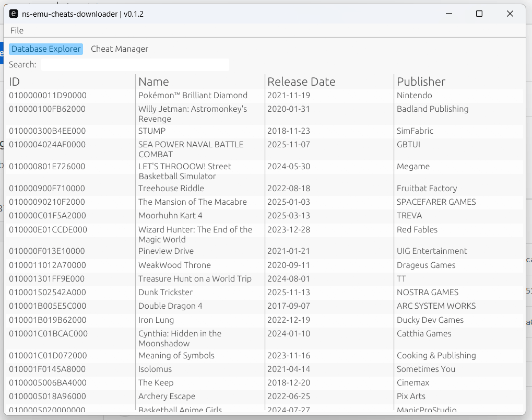Select Wizard Hunter: The End of the Magic World
Image resolution: width=532 pixels, height=420 pixels.
click(x=195, y=234)
